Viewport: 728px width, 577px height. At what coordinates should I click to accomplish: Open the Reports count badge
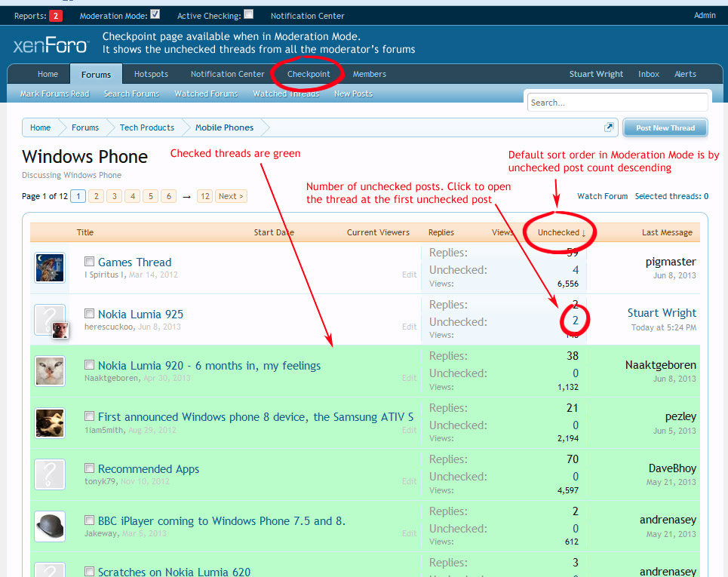pos(56,16)
